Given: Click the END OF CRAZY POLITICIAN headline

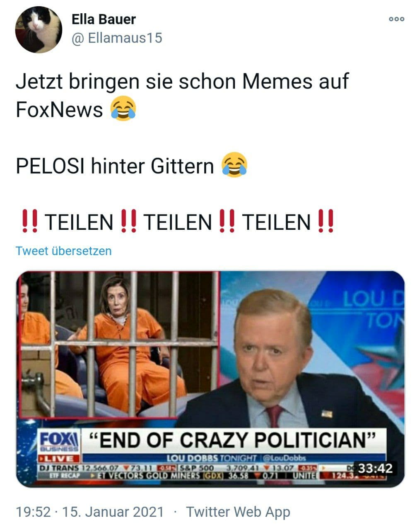Looking at the screenshot, I should click(x=233, y=440).
